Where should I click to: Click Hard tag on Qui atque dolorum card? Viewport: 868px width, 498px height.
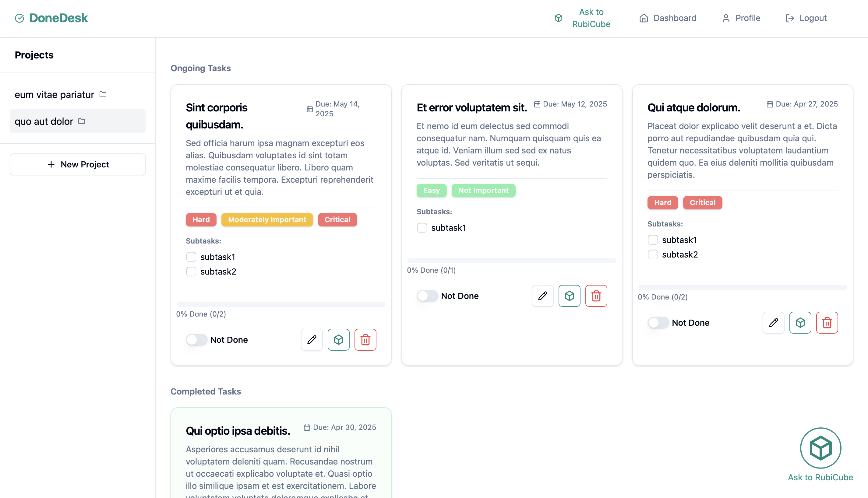662,202
